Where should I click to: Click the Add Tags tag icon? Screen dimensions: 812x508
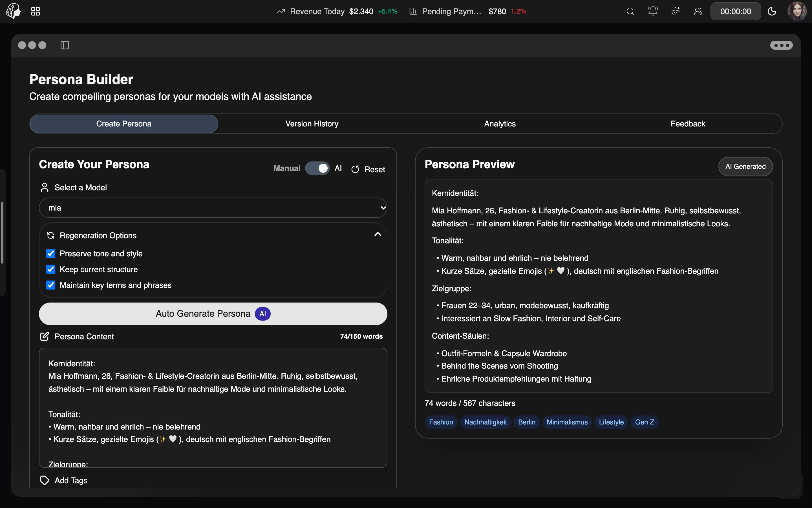[45, 480]
